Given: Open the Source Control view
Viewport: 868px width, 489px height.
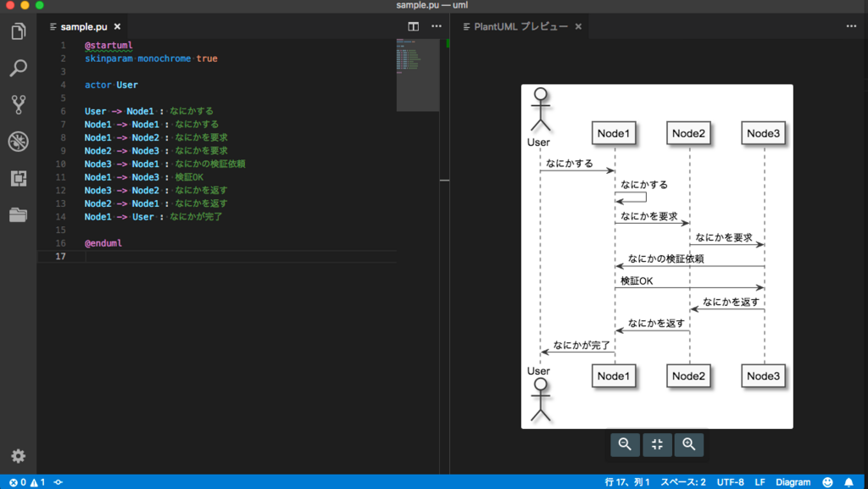Looking at the screenshot, I should [x=19, y=105].
